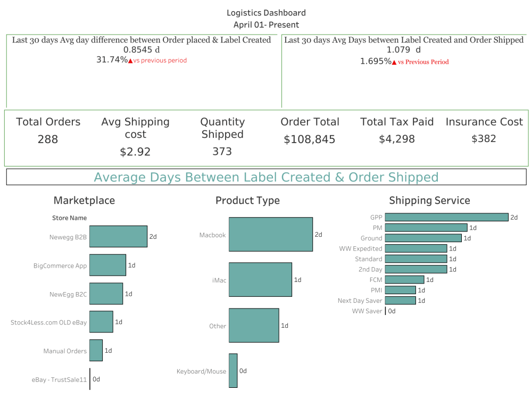Click the 1.695% vs Previous Period indicator
Viewport: 532px width, 399px height.
point(404,62)
